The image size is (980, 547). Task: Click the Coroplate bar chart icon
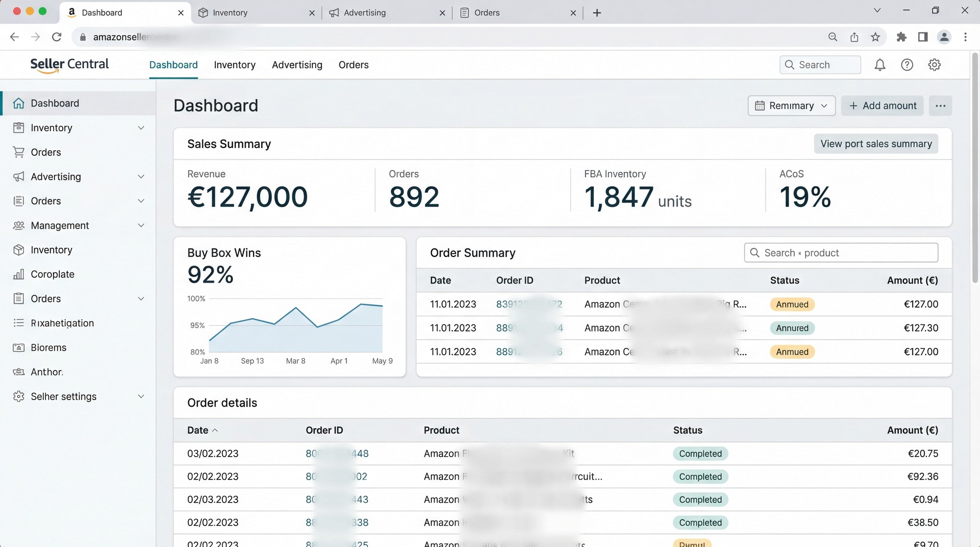[x=19, y=274]
